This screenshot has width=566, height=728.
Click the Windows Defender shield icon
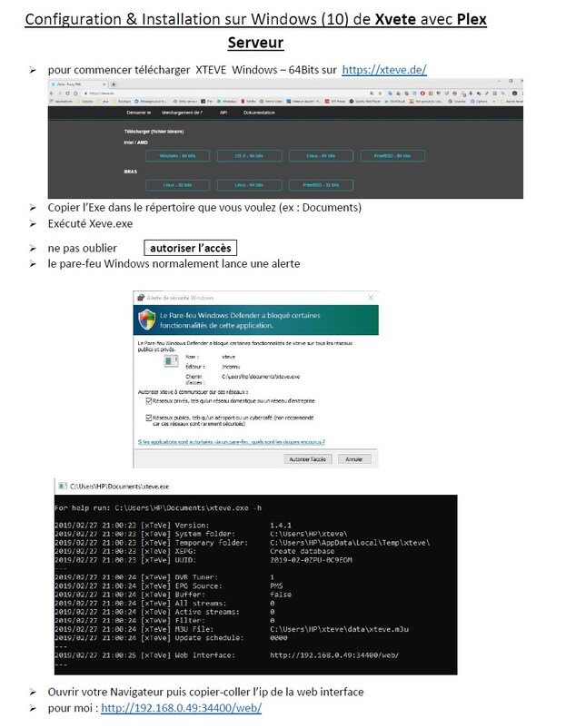pos(147,320)
